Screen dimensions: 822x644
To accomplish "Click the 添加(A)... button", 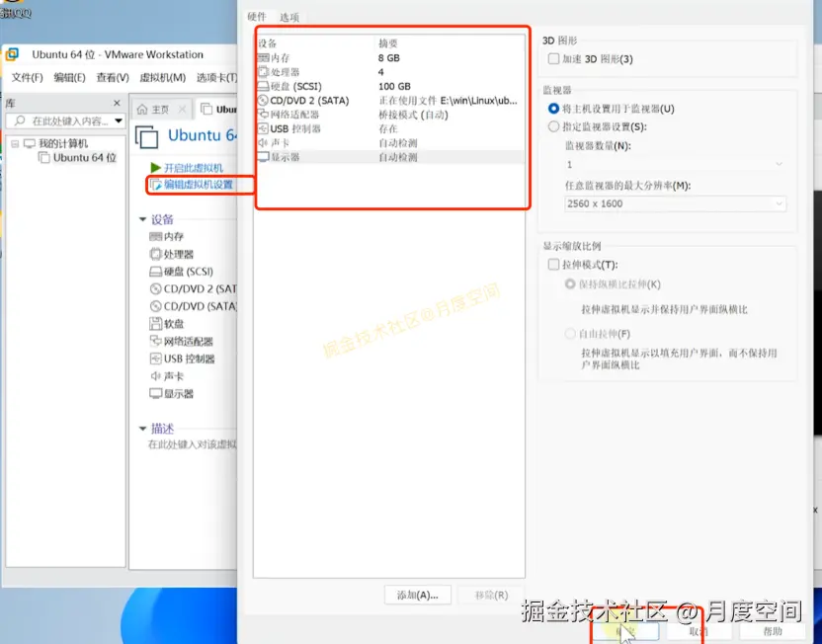I will pyautogui.click(x=417, y=596).
